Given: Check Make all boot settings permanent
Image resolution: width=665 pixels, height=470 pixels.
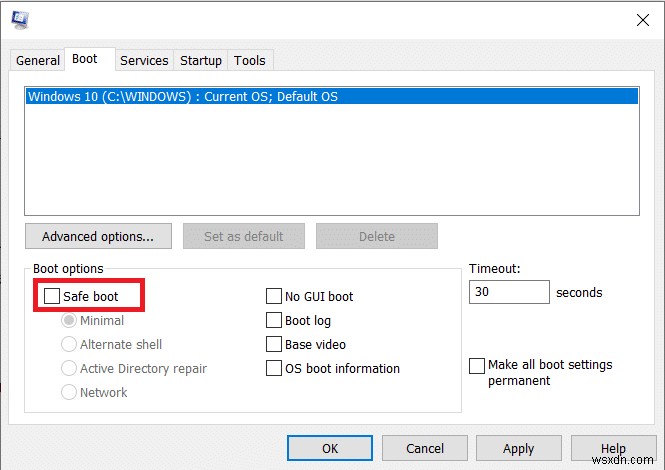Looking at the screenshot, I should click(477, 366).
